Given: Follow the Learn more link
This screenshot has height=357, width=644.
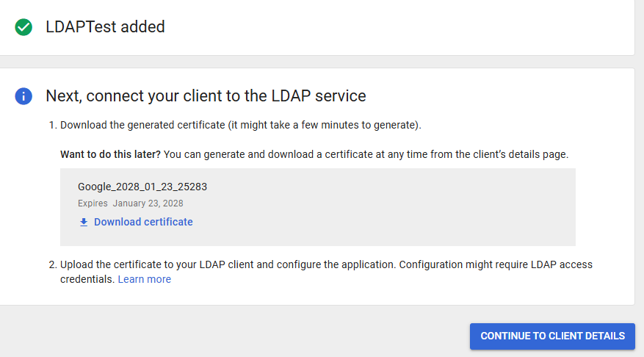Looking at the screenshot, I should coord(144,279).
